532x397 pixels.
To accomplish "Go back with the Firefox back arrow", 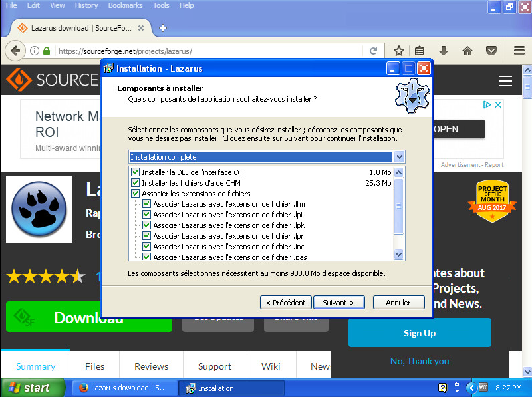I will pyautogui.click(x=15, y=51).
